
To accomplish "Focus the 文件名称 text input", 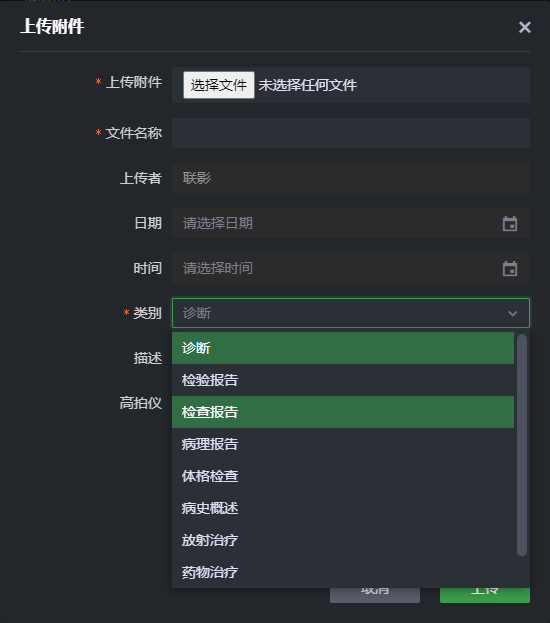I will pos(351,133).
